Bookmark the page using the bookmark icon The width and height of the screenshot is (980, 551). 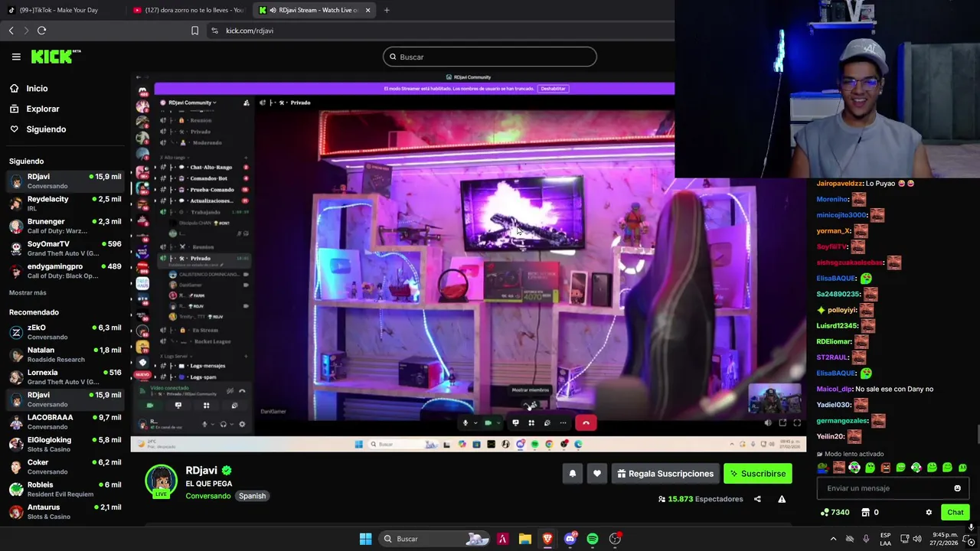pyautogui.click(x=194, y=31)
